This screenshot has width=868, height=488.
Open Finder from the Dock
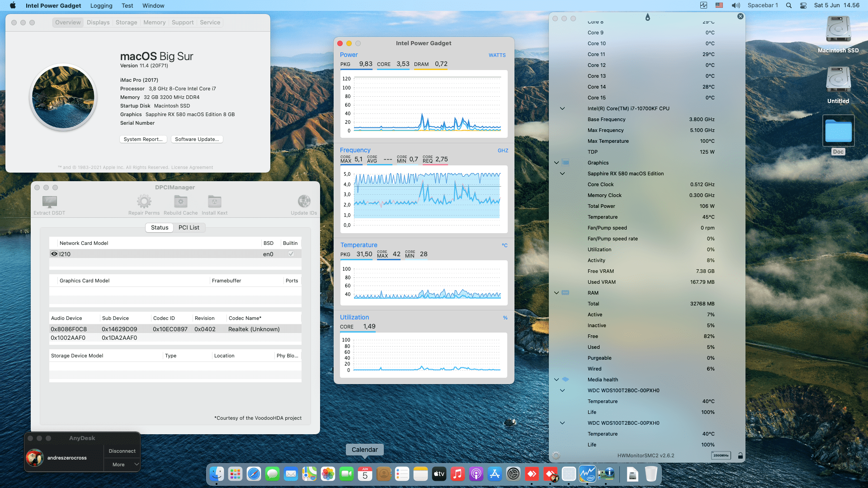point(217,474)
